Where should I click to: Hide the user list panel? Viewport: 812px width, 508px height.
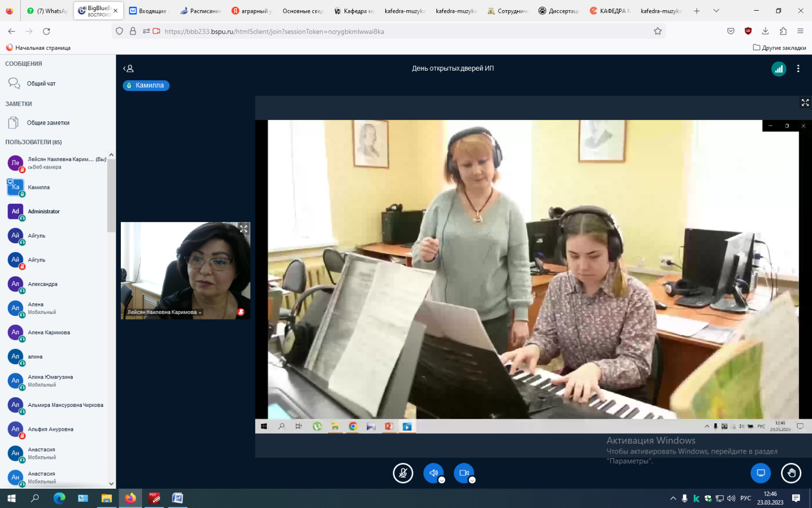128,69
